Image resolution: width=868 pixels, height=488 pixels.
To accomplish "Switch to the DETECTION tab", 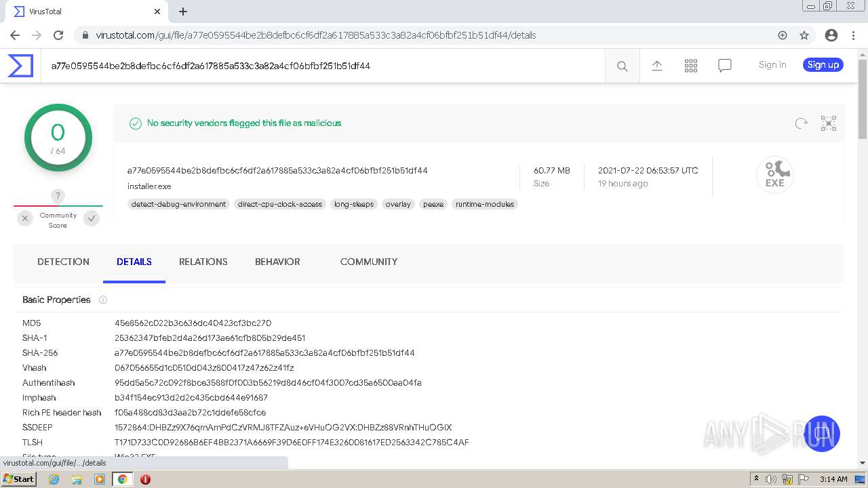I will (63, 262).
